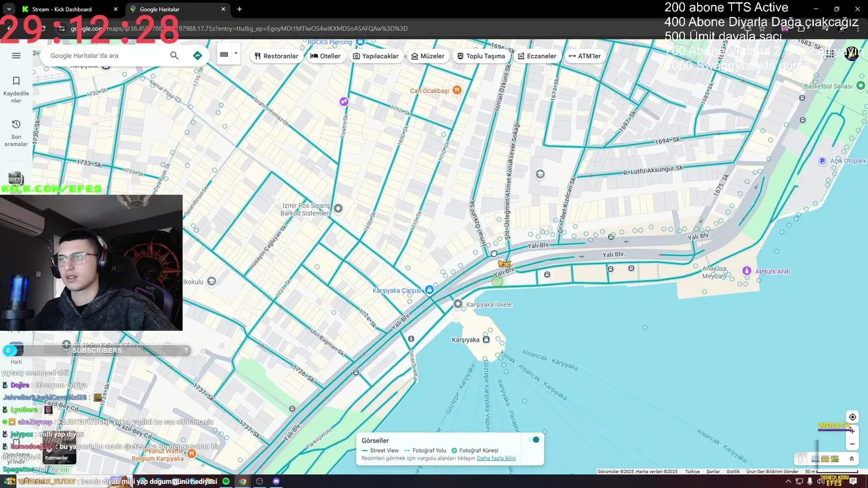
Task: Click the Anayasa Meydanı map label
Action: click(x=715, y=272)
